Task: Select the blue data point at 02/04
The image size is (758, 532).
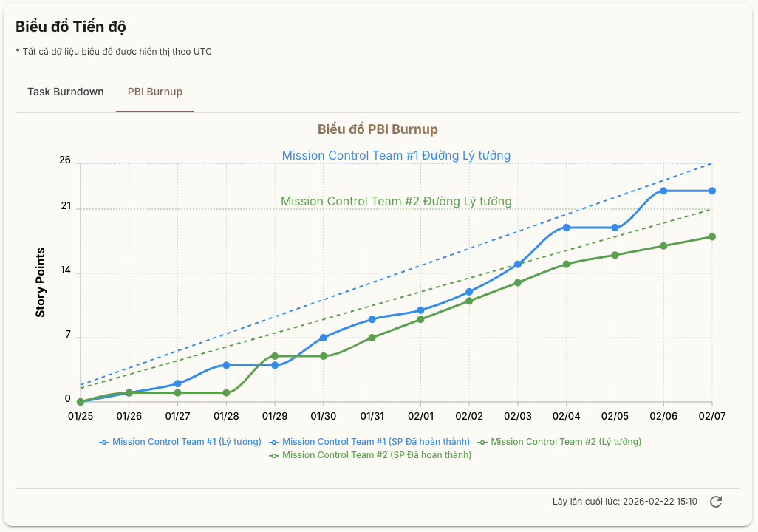Action: (567, 228)
